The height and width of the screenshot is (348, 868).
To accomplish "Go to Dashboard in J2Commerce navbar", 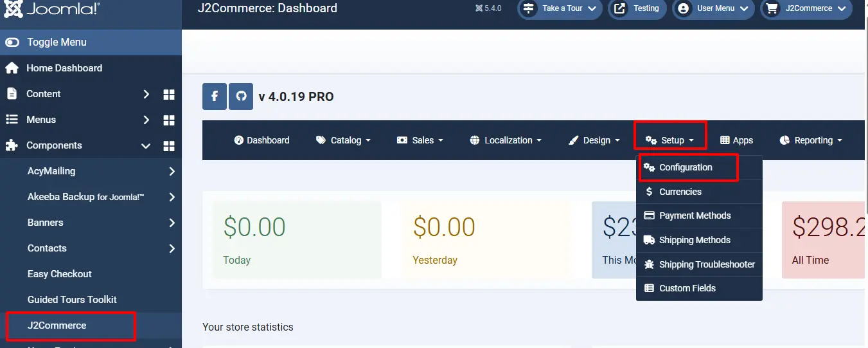I will click(x=261, y=140).
